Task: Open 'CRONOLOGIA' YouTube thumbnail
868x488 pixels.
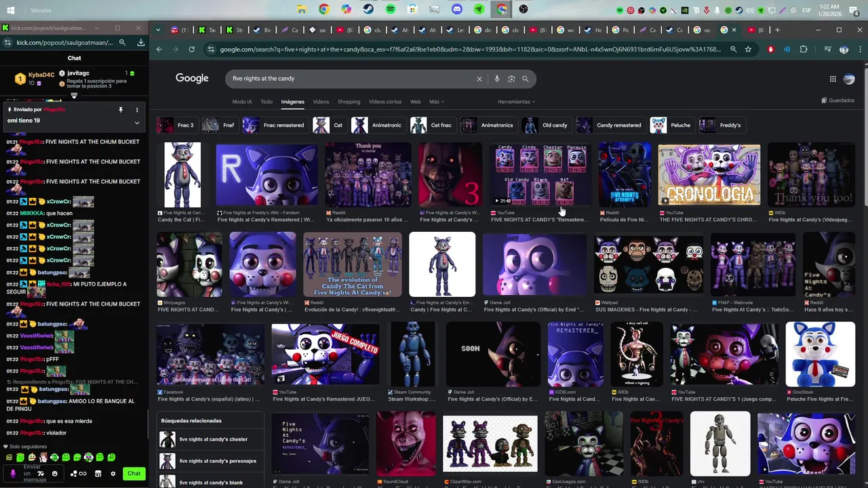Action: tap(709, 174)
